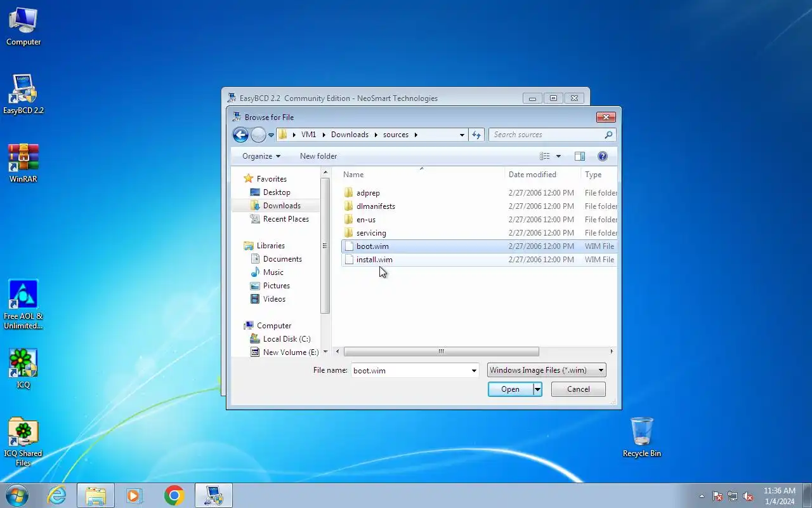Open the Organize menu
Screen dimensions: 812x508
(261, 156)
